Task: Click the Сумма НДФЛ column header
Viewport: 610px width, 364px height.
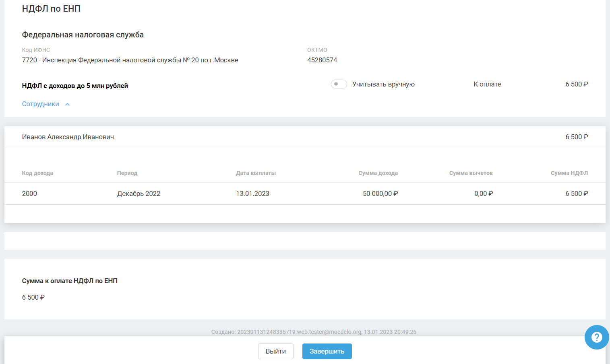Action: pyautogui.click(x=569, y=173)
